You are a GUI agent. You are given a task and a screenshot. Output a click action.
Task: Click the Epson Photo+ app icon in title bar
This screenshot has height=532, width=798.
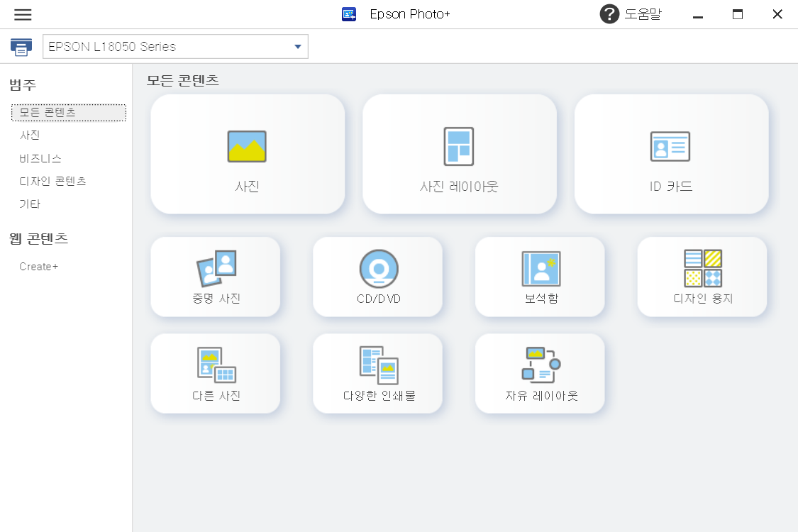pyautogui.click(x=349, y=14)
